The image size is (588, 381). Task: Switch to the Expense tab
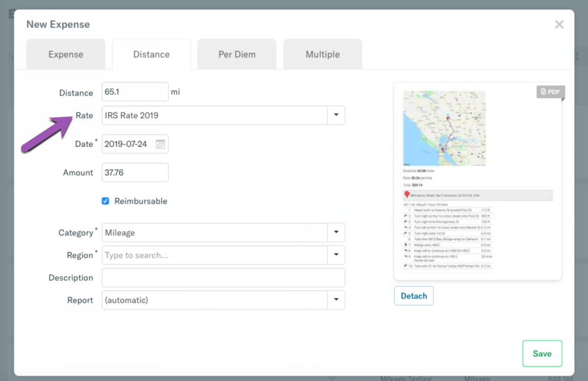coord(65,54)
